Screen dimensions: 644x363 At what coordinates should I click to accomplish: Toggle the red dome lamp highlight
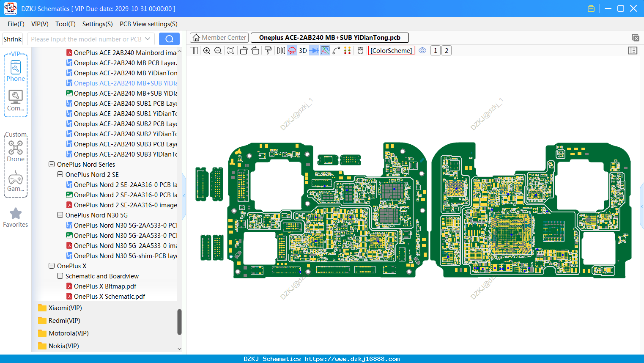click(292, 51)
